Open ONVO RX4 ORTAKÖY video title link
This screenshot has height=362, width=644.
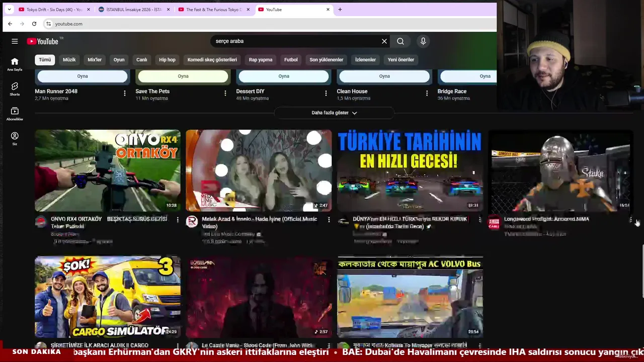109,223
